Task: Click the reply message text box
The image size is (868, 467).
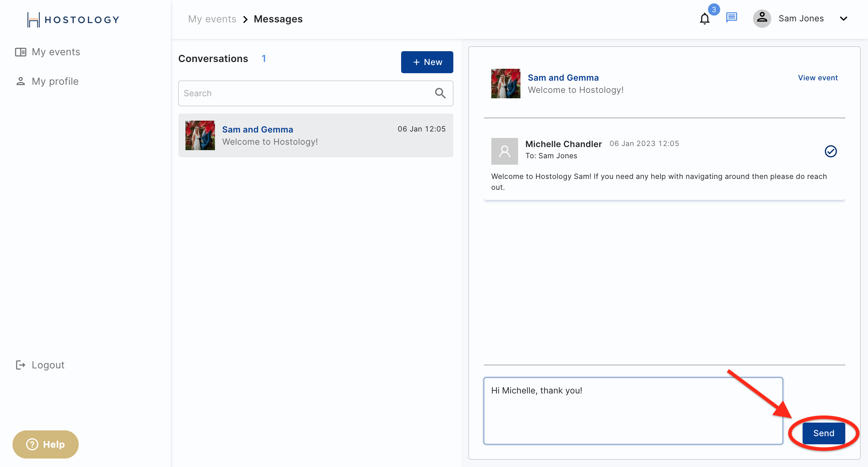Action: tap(633, 411)
